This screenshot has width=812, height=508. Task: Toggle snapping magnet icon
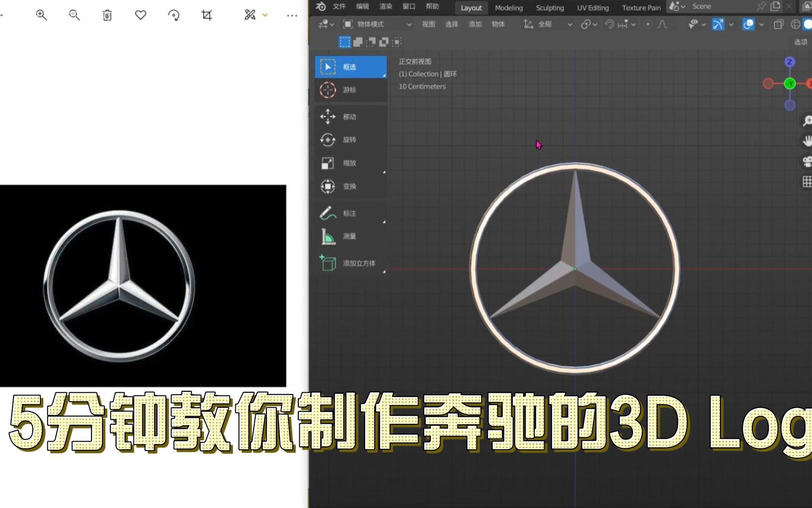pyautogui.click(x=609, y=24)
